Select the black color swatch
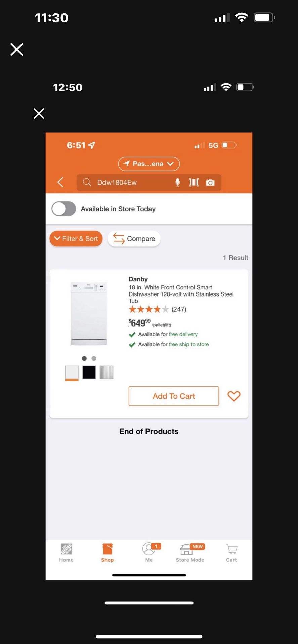This screenshot has width=298, height=644. [89, 372]
